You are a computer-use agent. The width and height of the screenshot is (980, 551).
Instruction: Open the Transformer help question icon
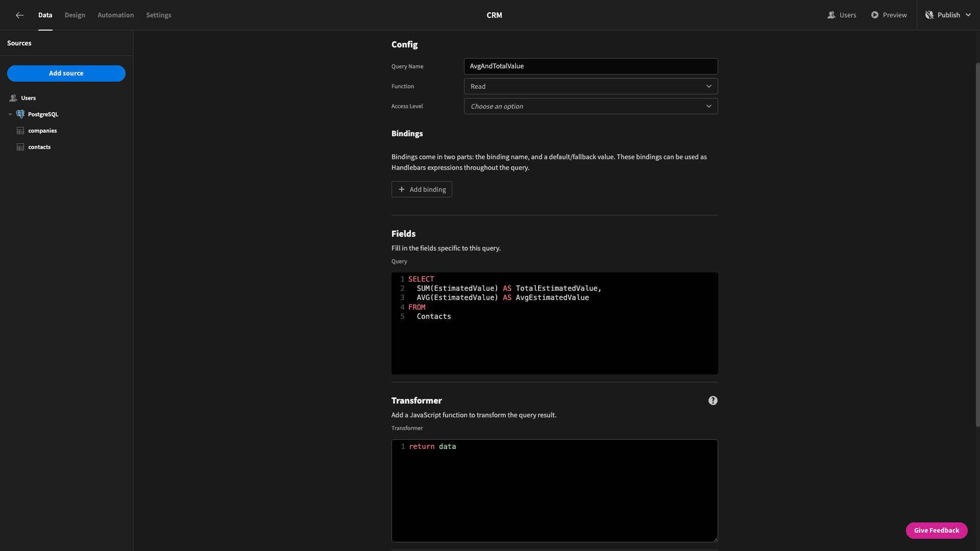pos(713,400)
